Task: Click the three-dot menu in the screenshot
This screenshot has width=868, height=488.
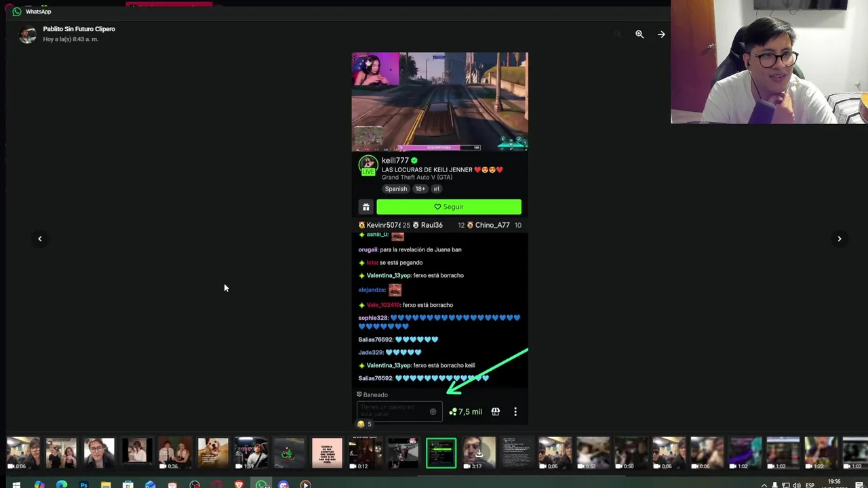Action: 515,411
